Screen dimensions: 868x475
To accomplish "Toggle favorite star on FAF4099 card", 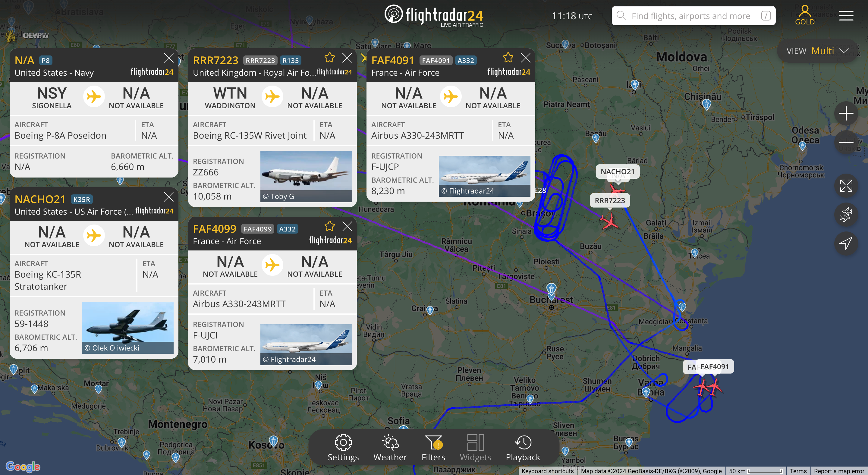I will (x=329, y=226).
